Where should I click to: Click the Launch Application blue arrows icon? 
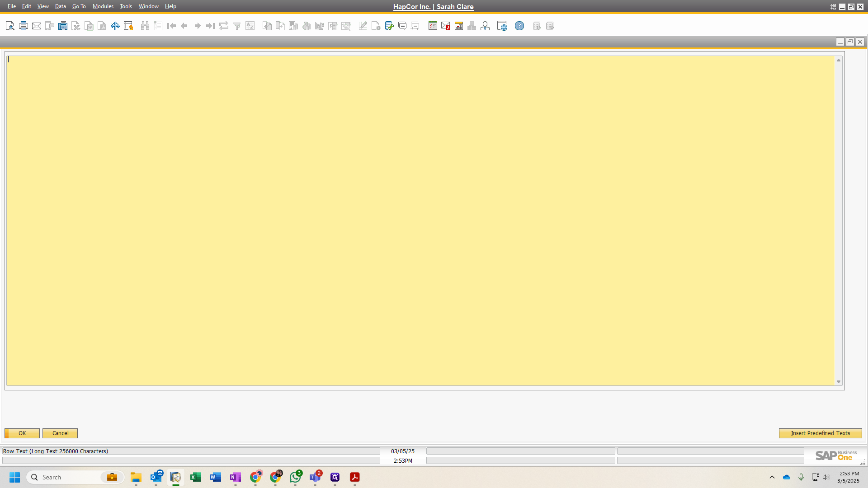coord(115,26)
